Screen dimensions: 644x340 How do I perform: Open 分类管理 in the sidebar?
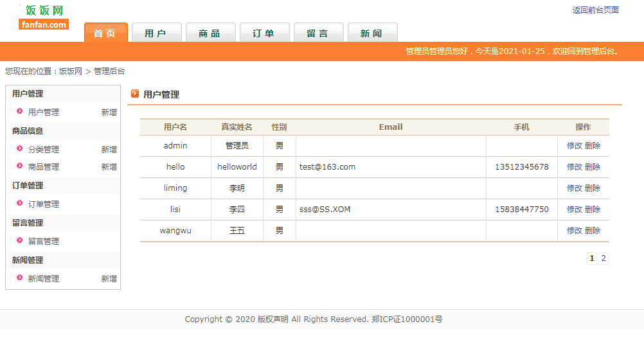(x=44, y=150)
